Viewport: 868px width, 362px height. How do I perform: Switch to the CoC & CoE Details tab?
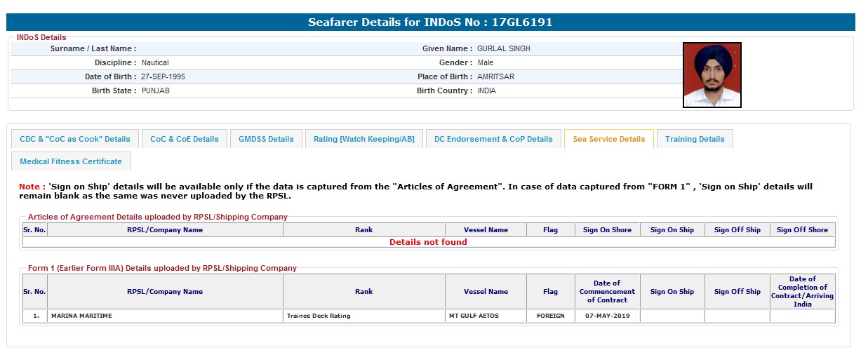(x=185, y=139)
